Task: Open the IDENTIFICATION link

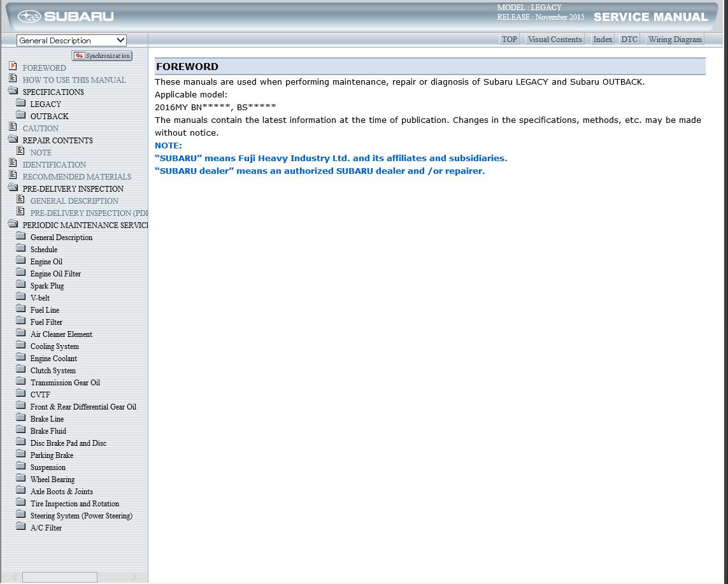Action: coord(54,164)
